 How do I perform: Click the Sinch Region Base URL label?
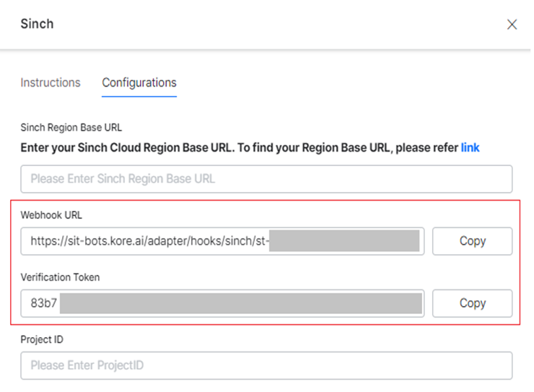tap(71, 128)
